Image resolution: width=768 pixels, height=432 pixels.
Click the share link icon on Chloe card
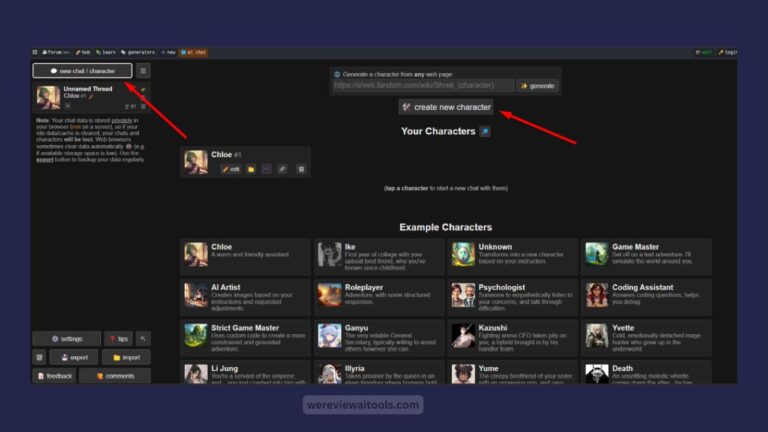pyautogui.click(x=282, y=169)
